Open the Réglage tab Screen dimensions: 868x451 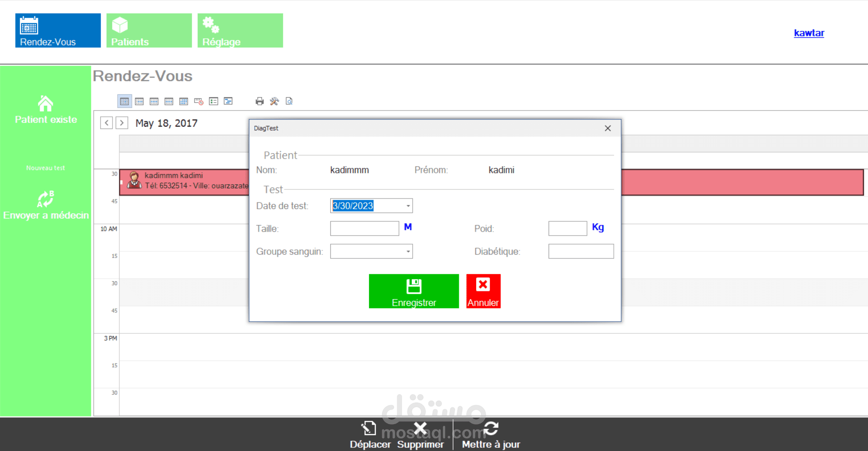(240, 31)
